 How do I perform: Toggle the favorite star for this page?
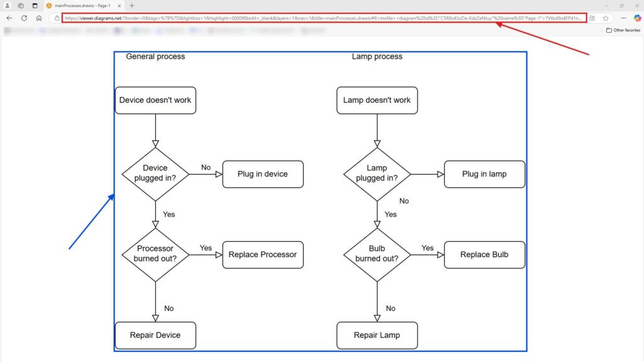point(606,18)
